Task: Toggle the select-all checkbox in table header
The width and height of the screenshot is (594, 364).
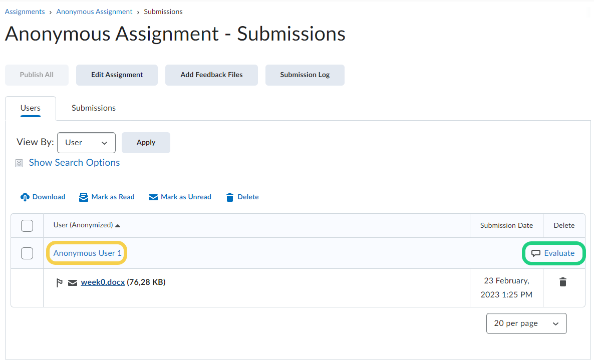Action: (27, 226)
